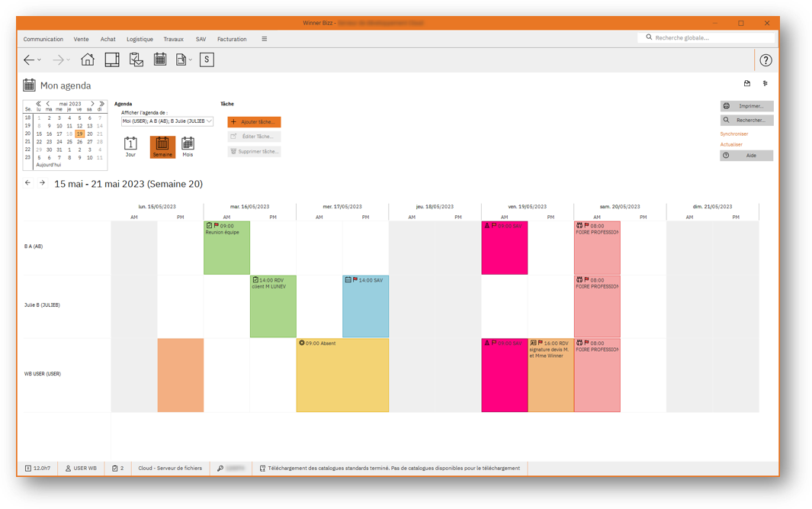Click the Home icon in the toolbar
812x509 pixels.
click(x=88, y=59)
